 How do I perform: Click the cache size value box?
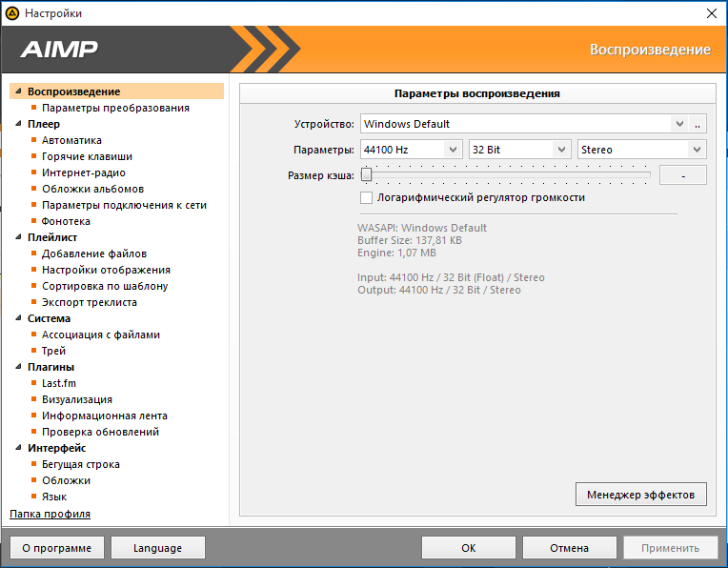pos(683,175)
